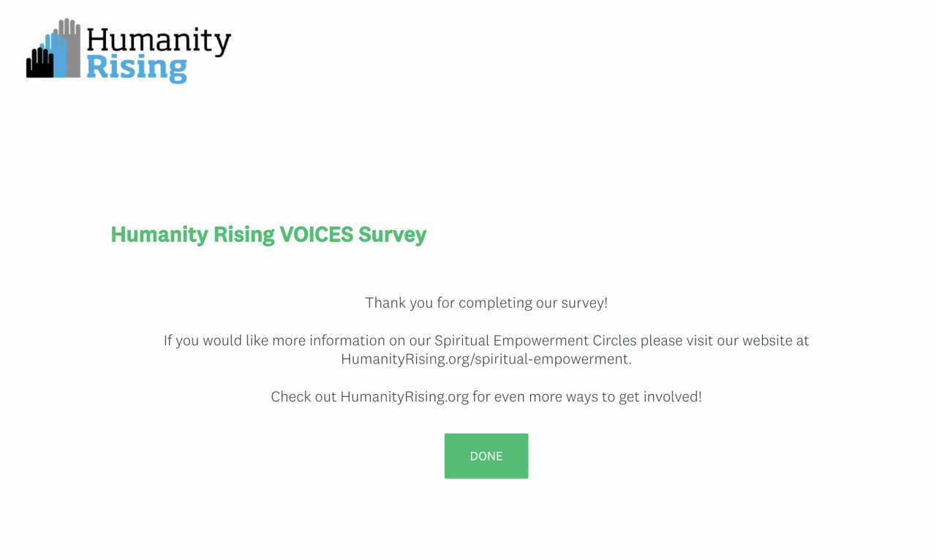Click the green DONE button
Image resolution: width=936 pixels, height=560 pixels.
click(x=486, y=456)
